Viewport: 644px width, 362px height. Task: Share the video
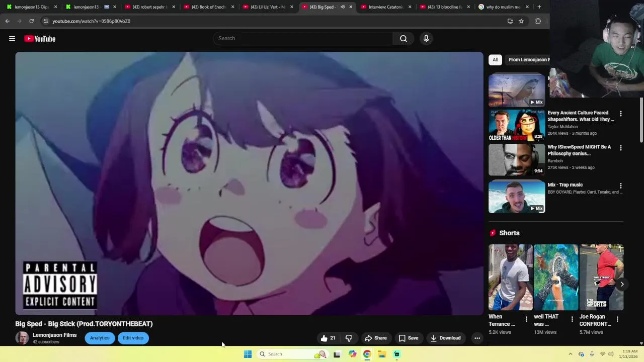pyautogui.click(x=376, y=338)
